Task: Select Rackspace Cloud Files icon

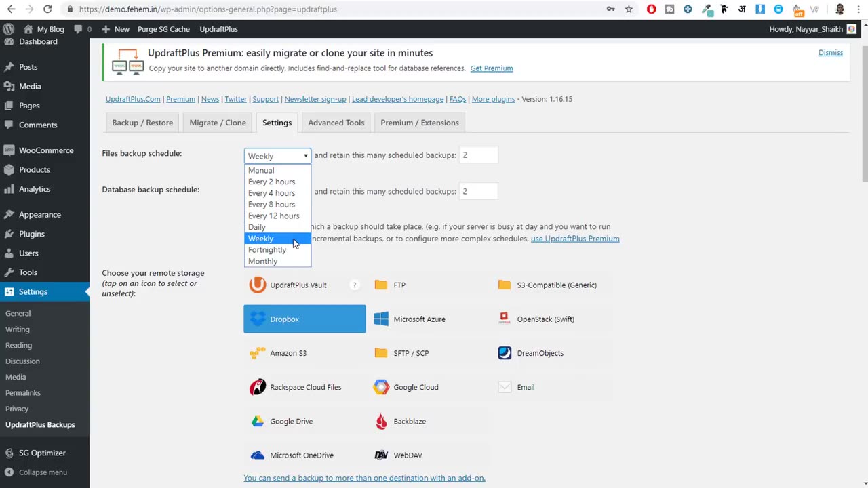Action: point(258,387)
